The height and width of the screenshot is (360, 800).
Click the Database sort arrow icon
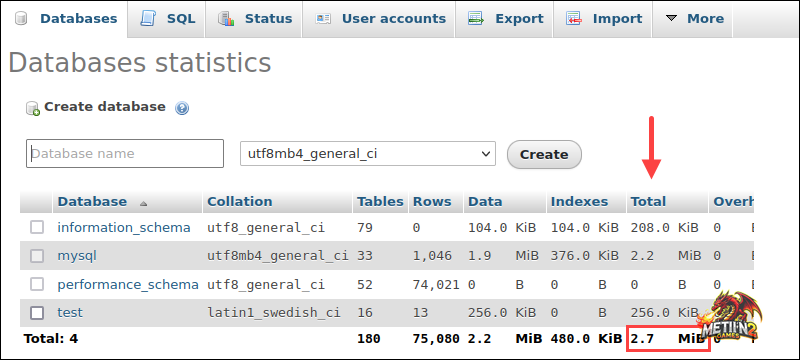tap(143, 203)
